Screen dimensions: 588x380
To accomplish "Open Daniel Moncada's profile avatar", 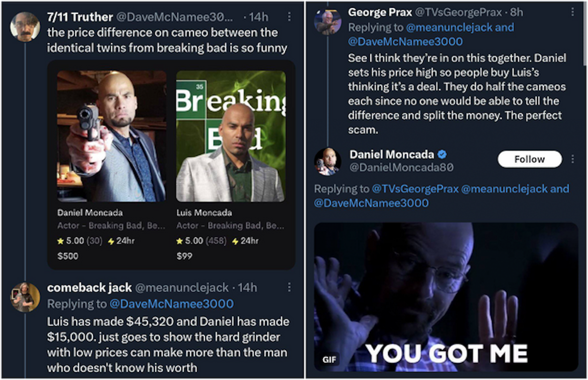I will [x=328, y=161].
